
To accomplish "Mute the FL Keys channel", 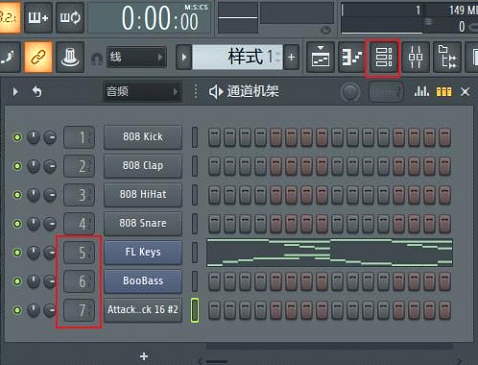I will [17, 252].
